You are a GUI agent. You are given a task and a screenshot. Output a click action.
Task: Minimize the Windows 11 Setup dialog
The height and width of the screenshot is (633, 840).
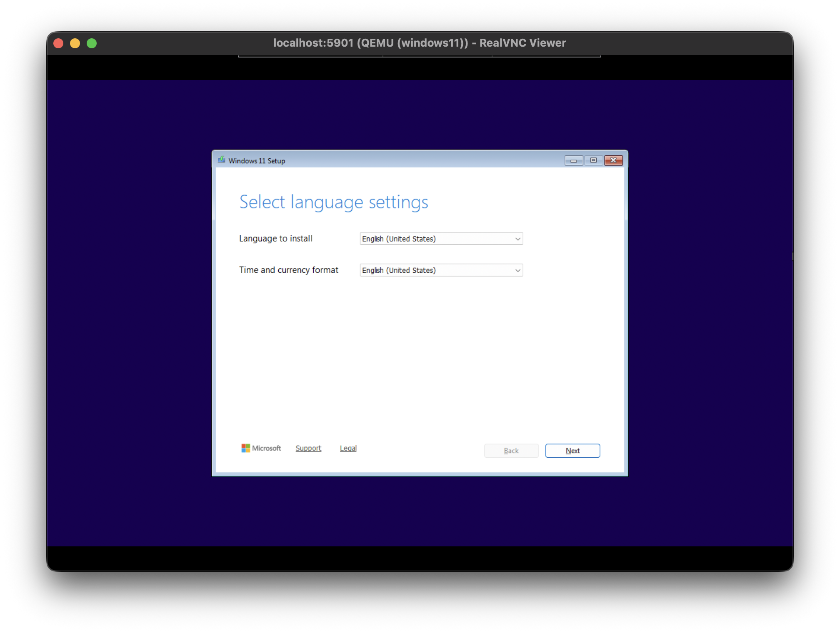[573, 160]
